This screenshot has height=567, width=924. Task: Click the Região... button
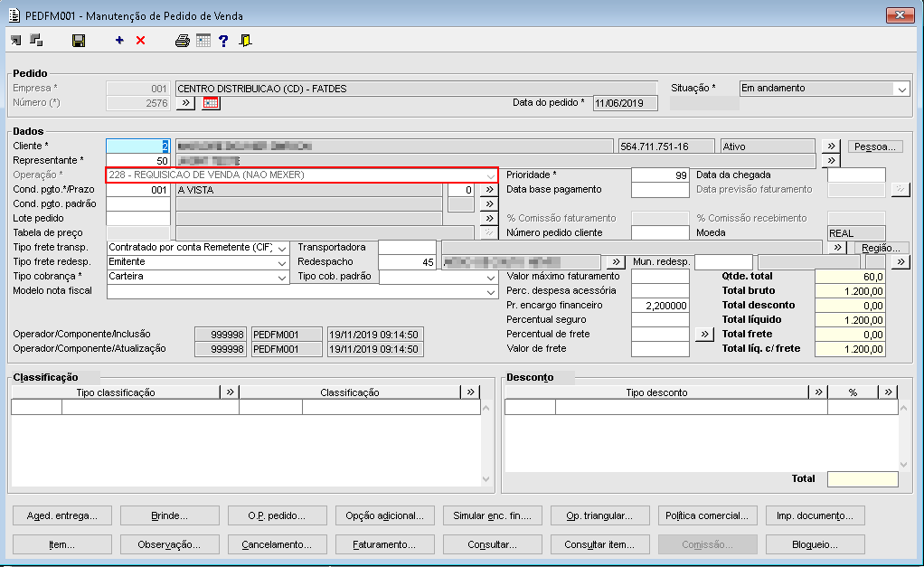[881, 248]
